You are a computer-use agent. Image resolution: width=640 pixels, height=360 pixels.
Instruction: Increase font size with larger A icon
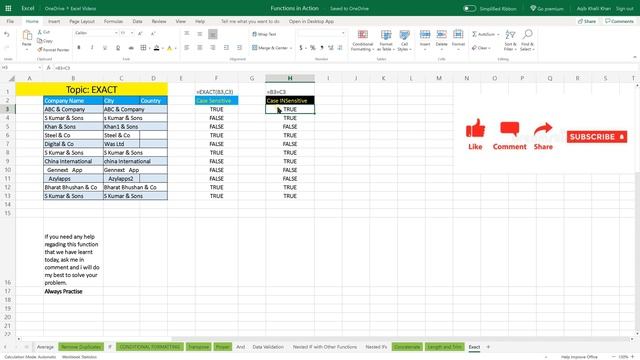tap(140, 33)
